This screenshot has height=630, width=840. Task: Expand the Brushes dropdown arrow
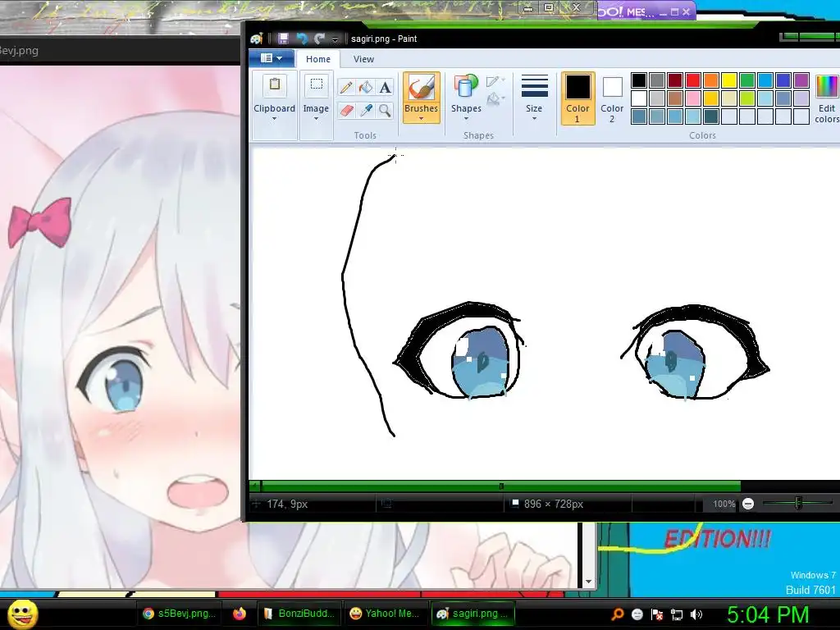click(x=421, y=119)
